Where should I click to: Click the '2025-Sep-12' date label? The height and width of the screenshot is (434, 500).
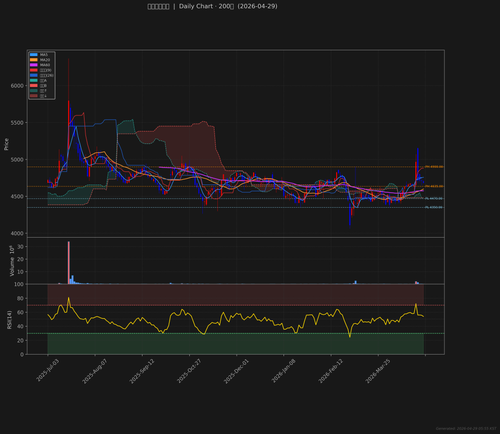pyautogui.click(x=142, y=371)
